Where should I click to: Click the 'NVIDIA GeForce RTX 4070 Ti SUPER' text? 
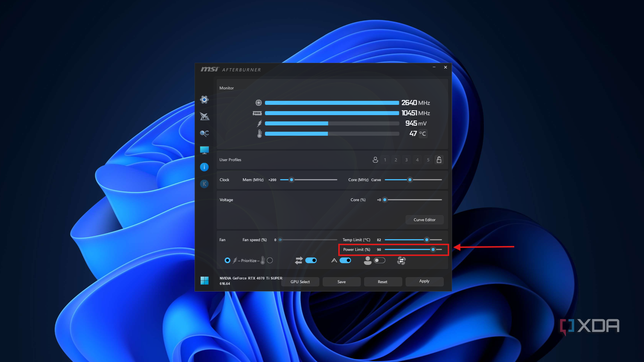251,278
